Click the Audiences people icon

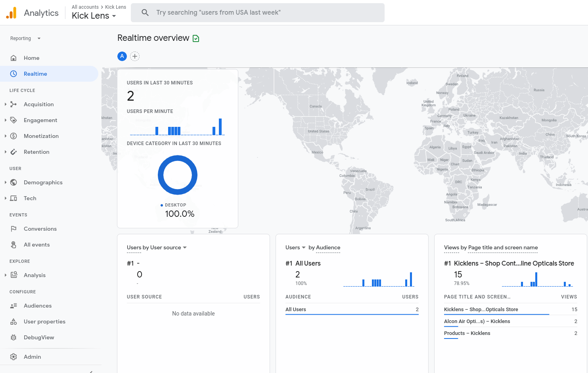(x=13, y=306)
